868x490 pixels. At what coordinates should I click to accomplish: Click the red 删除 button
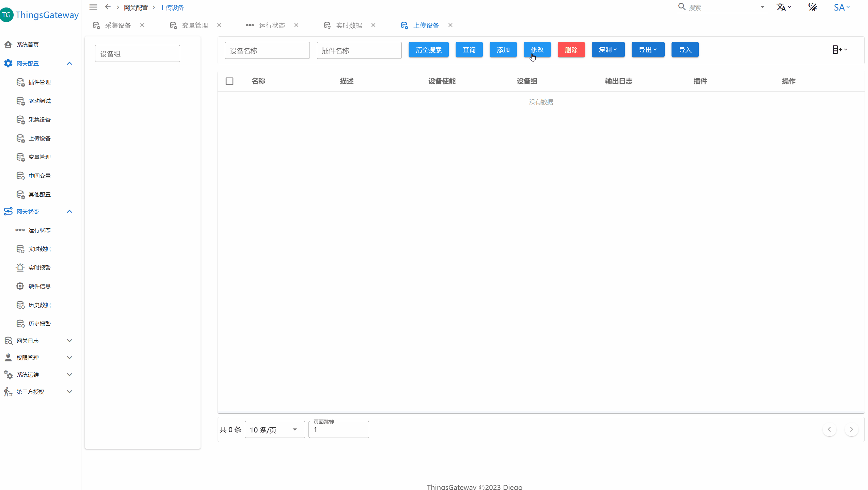click(x=571, y=50)
